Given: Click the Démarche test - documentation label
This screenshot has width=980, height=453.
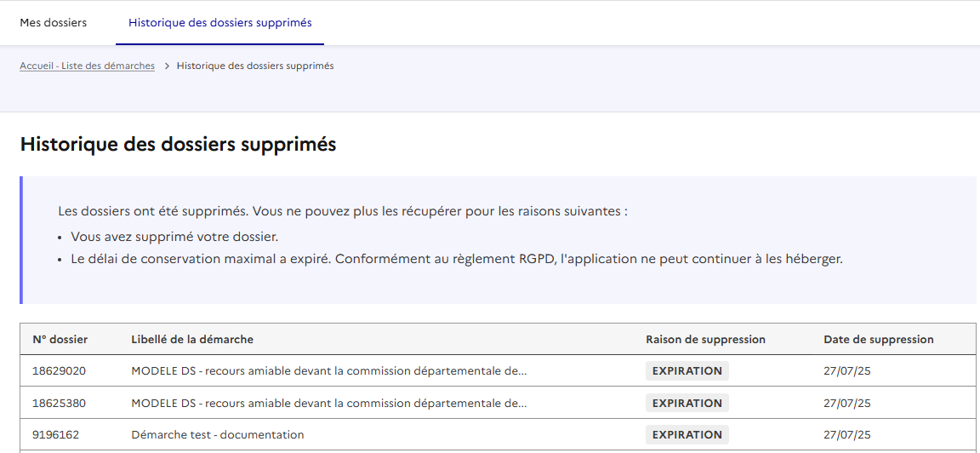Looking at the screenshot, I should pos(218,435).
